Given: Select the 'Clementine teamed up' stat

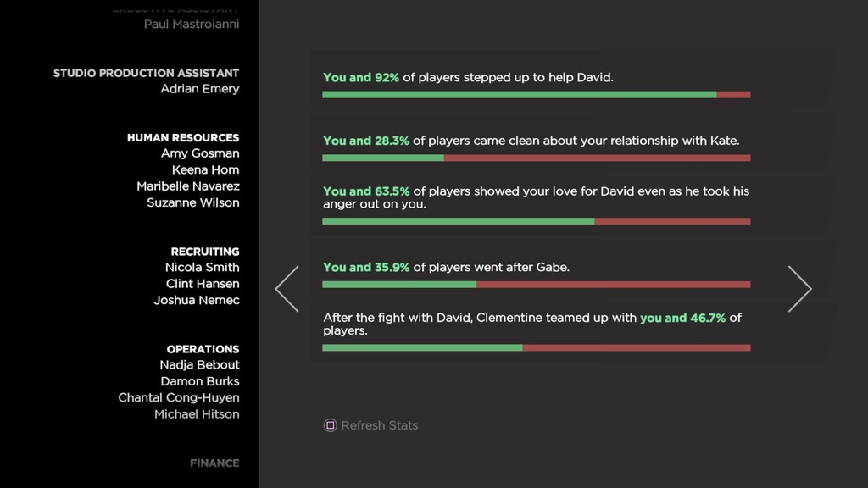Looking at the screenshot, I should [x=532, y=324].
